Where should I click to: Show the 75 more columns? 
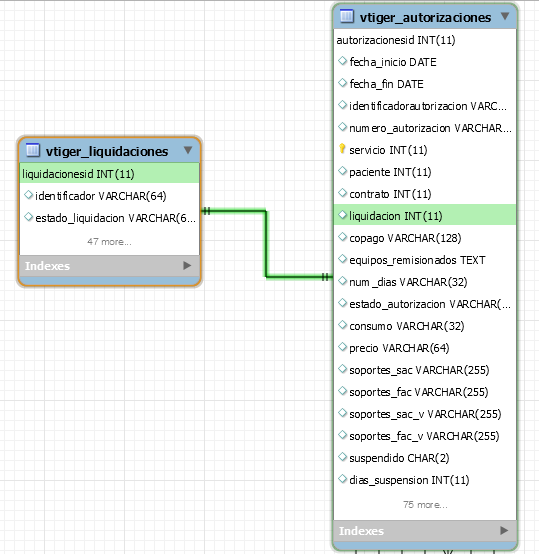pyautogui.click(x=425, y=505)
